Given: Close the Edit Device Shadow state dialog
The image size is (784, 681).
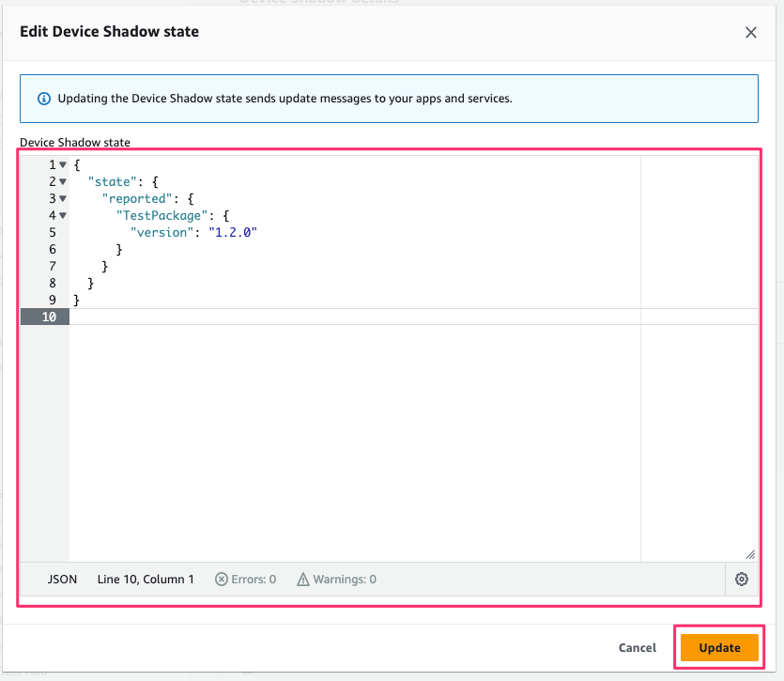Looking at the screenshot, I should click(x=750, y=33).
